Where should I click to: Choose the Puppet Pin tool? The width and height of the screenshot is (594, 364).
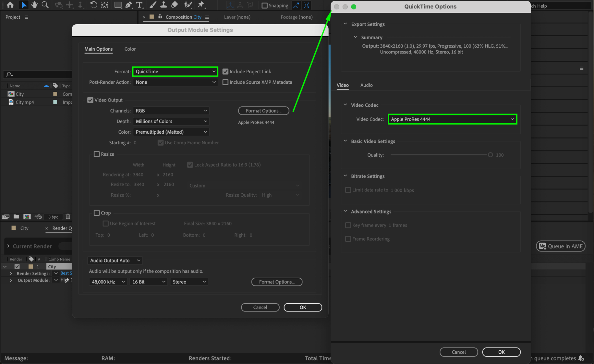(201, 5)
